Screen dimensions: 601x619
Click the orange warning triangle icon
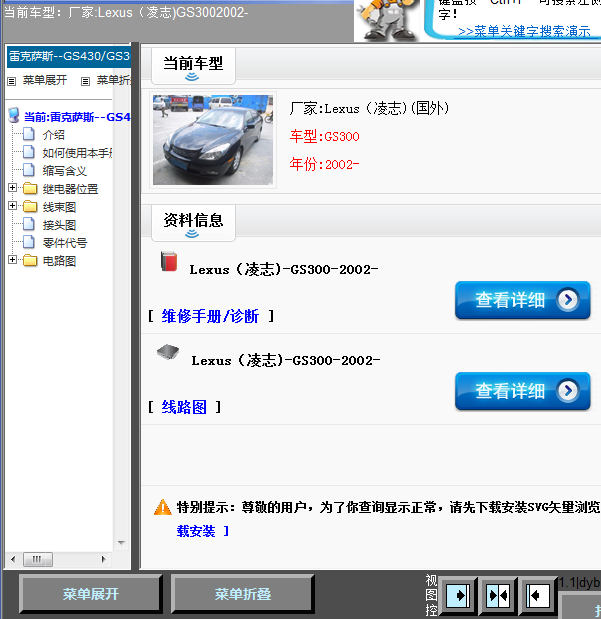point(163,507)
